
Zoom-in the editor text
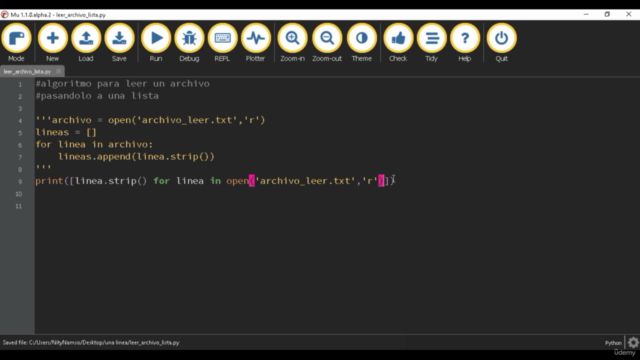[292, 42]
